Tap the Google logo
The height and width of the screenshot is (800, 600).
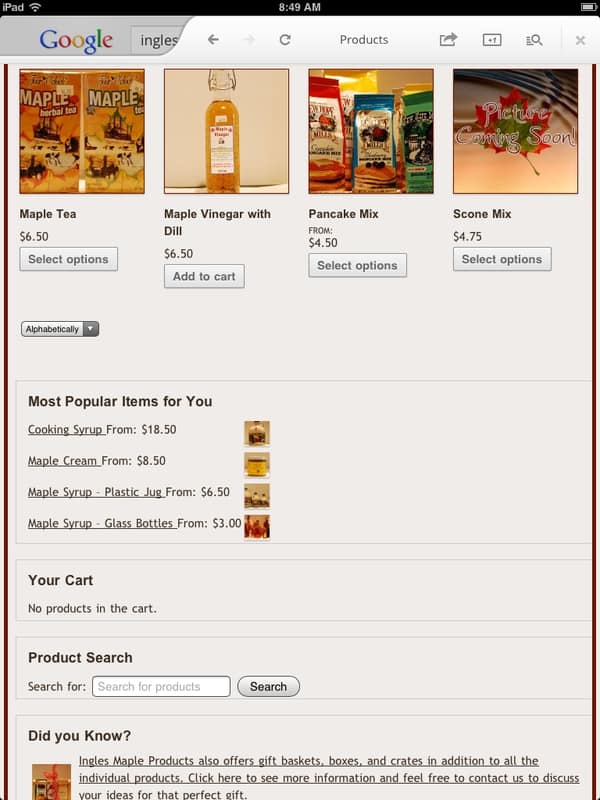pyautogui.click(x=76, y=41)
